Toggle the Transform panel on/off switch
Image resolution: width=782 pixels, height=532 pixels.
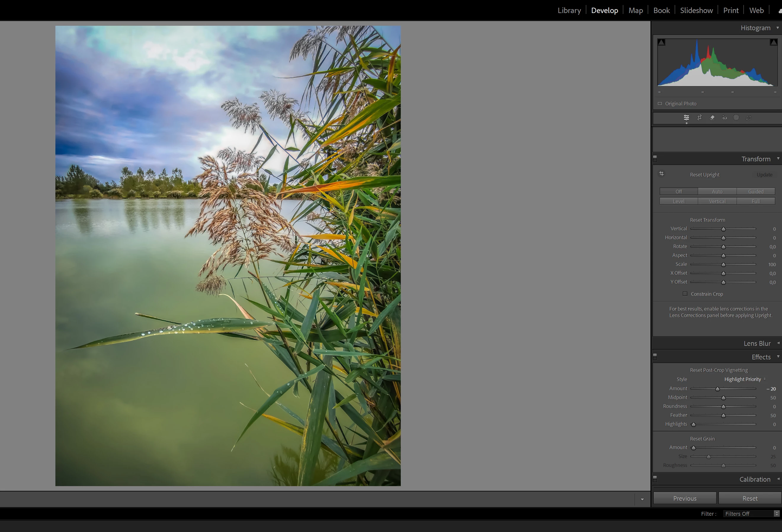(x=655, y=158)
